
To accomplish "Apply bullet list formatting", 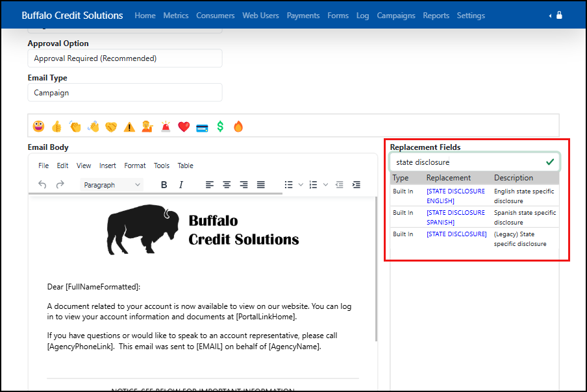I will pyautogui.click(x=289, y=184).
